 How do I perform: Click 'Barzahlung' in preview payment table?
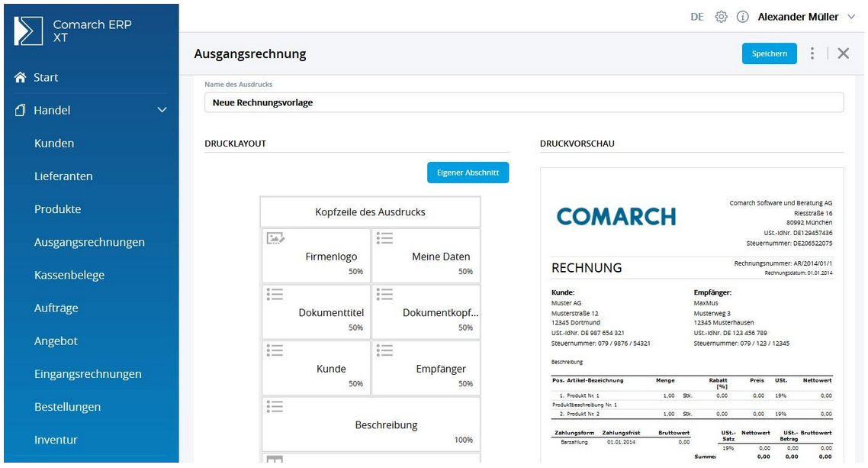click(574, 442)
